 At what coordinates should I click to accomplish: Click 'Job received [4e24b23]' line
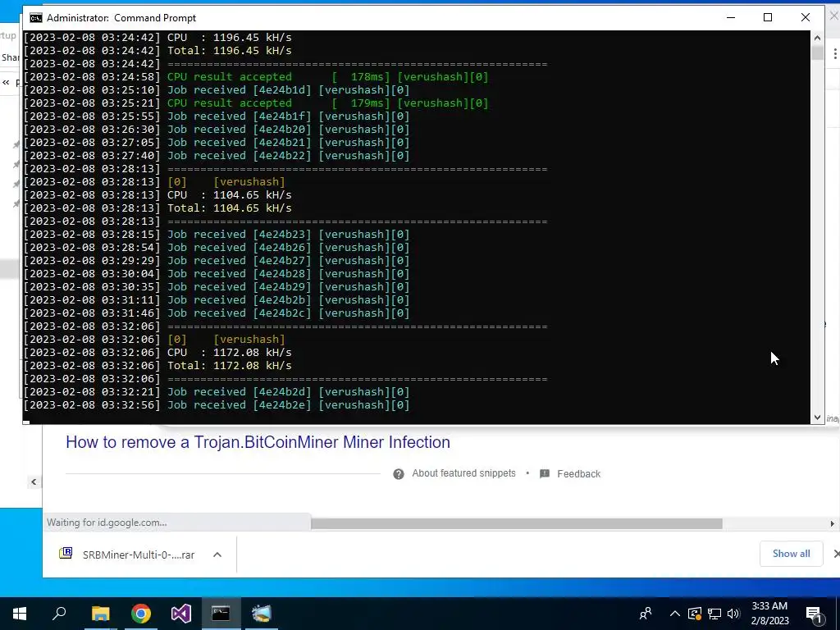[x=288, y=234]
